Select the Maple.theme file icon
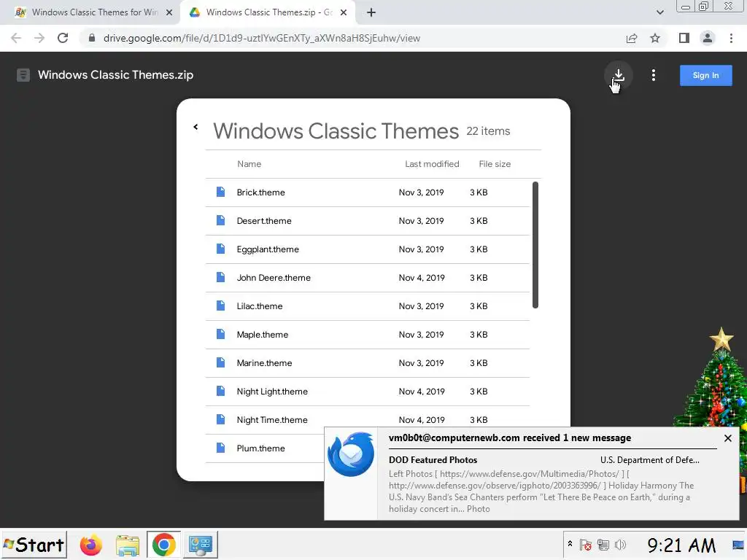The height and width of the screenshot is (560, 747). [220, 334]
